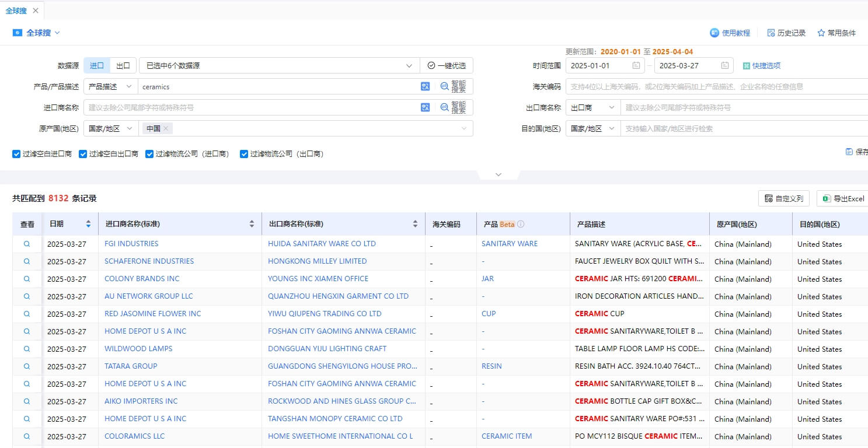Toggle 过滤物流公司（出口商）checkbox

(244, 154)
